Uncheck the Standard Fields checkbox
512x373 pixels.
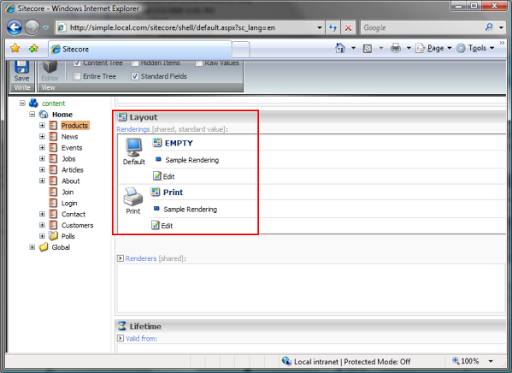click(x=135, y=76)
